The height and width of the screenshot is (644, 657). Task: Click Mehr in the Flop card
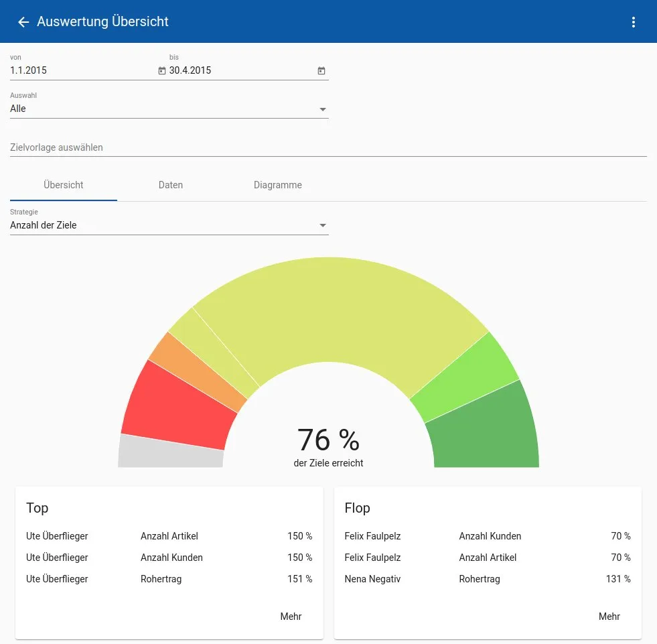609,617
